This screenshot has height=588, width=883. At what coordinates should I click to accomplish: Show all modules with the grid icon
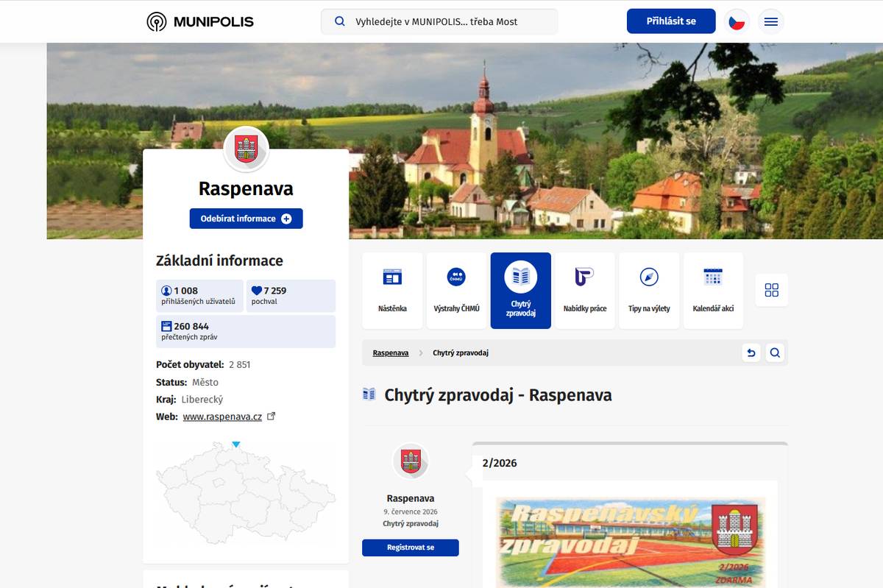coord(771,290)
